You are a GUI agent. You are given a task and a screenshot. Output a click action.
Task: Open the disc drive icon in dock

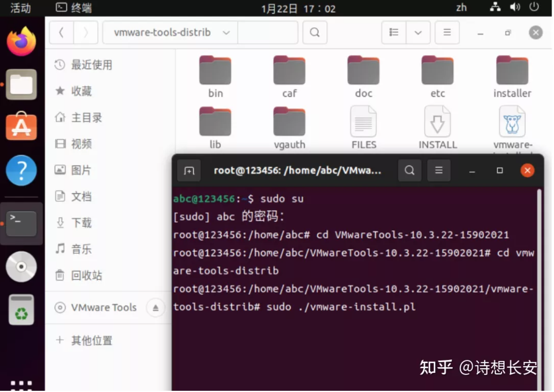point(21,267)
